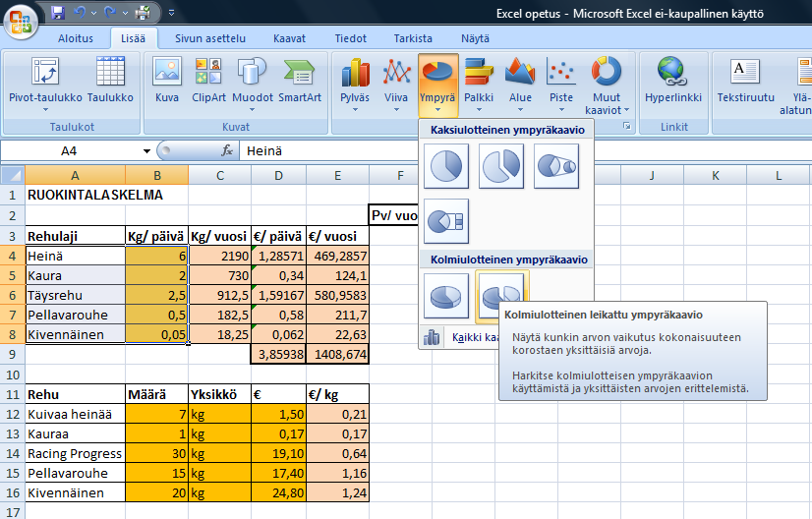Open the Pivot-taulukko dropdown arrow
Image resolution: width=812 pixels, height=519 pixels.
point(45,109)
